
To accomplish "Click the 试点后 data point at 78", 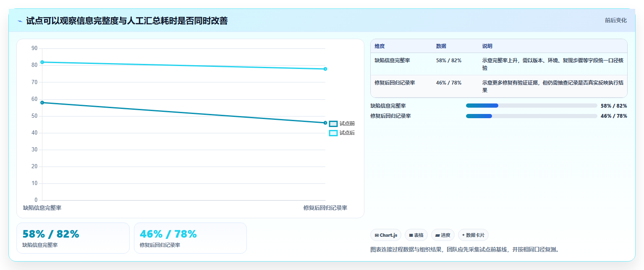I will pyautogui.click(x=325, y=69).
